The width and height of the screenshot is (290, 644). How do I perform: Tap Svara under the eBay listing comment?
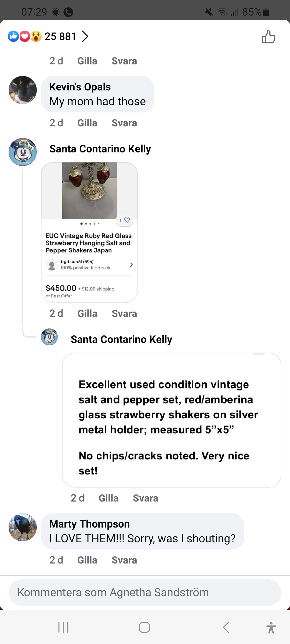pos(124,313)
